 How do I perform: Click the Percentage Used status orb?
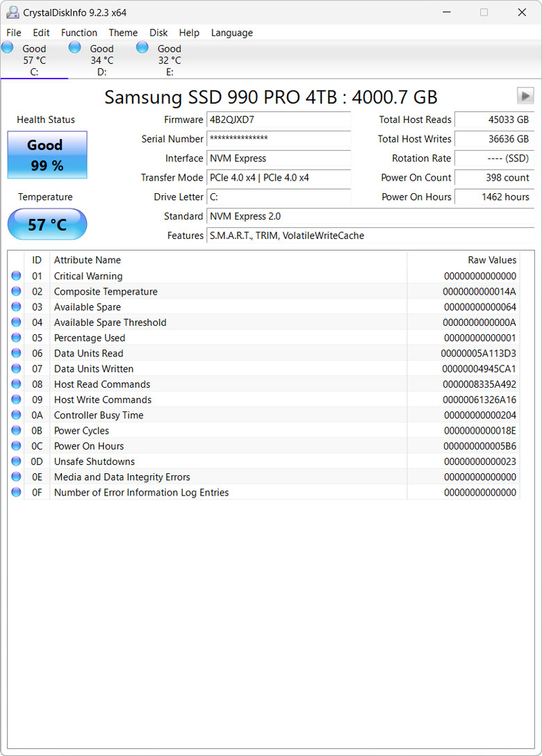(x=17, y=338)
